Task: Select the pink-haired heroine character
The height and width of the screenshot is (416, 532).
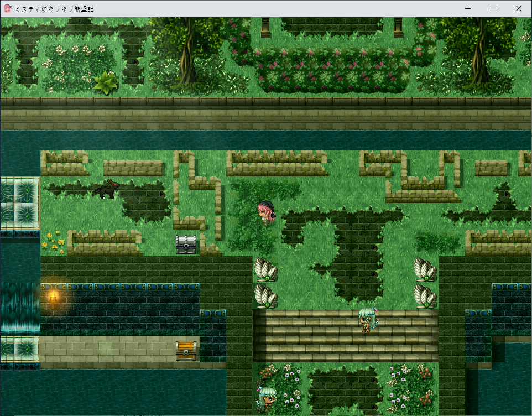Action: (x=267, y=213)
